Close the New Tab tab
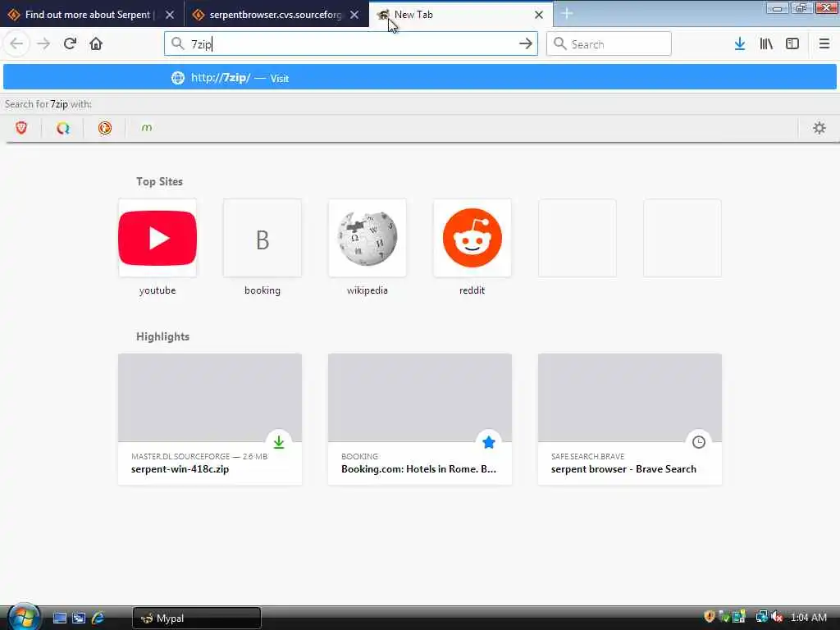Screen dimensions: 840x630 coord(539,15)
